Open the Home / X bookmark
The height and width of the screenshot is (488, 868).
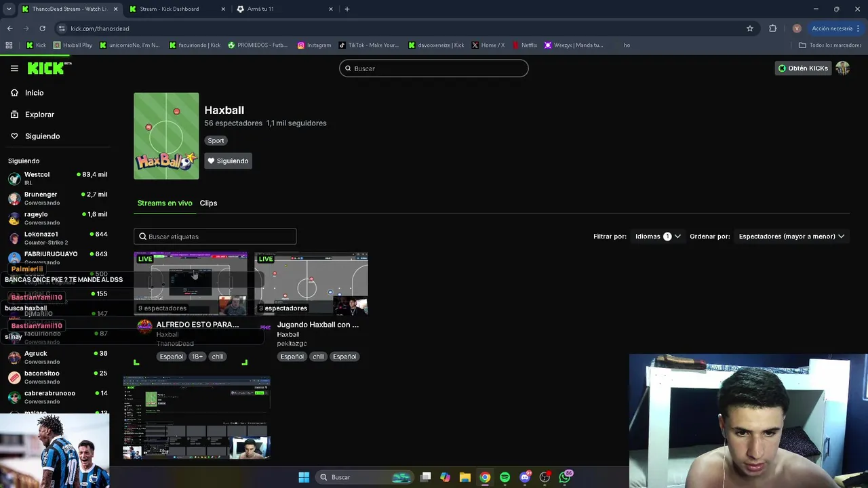pyautogui.click(x=488, y=45)
